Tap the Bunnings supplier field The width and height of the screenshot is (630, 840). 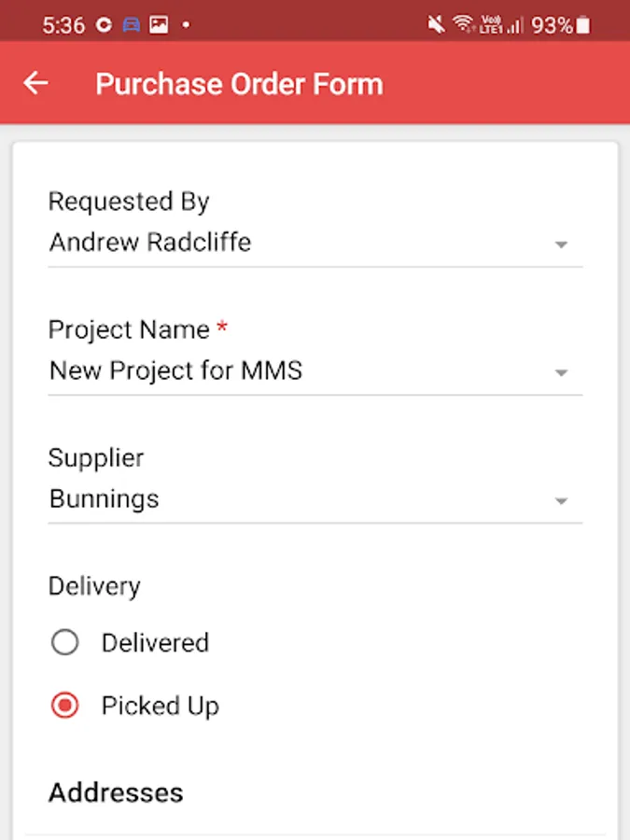(x=103, y=498)
